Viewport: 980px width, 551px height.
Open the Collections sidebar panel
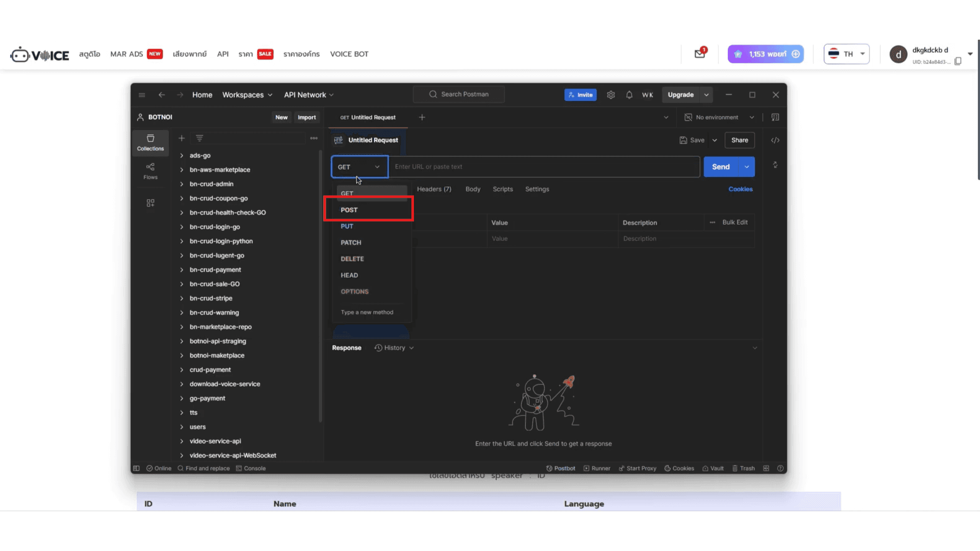click(150, 142)
